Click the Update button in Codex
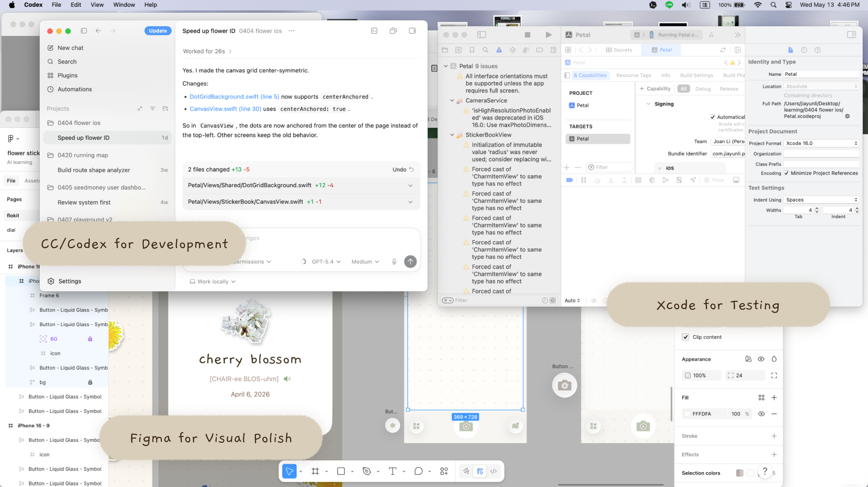The width and height of the screenshot is (868, 487). tap(158, 31)
